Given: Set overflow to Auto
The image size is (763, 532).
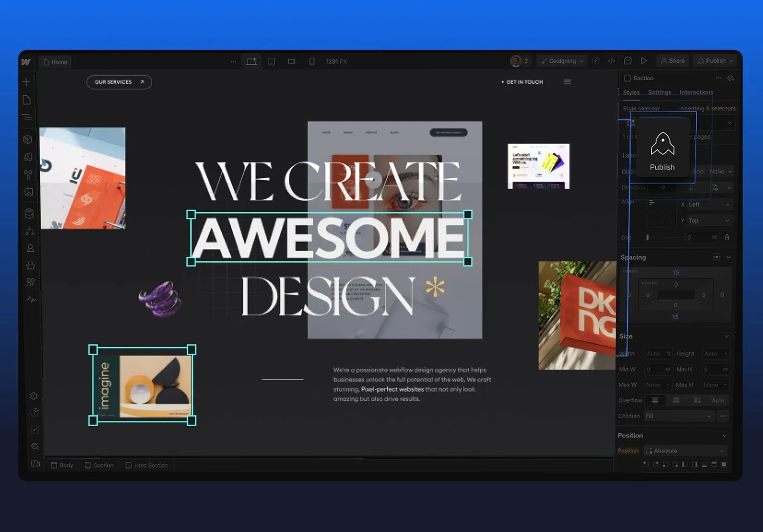Looking at the screenshot, I should 718,400.
